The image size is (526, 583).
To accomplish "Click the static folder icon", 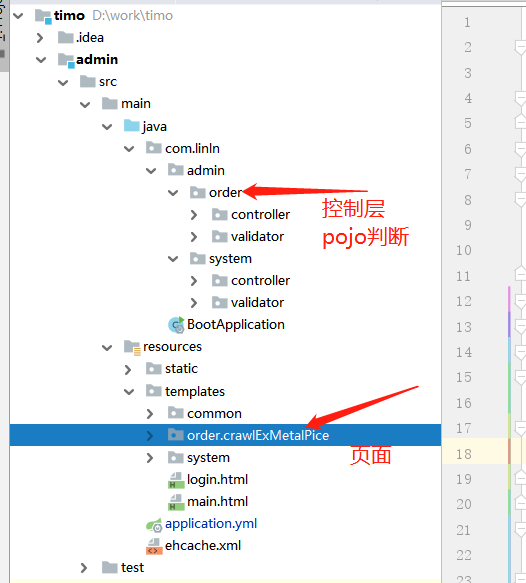I will 154,368.
